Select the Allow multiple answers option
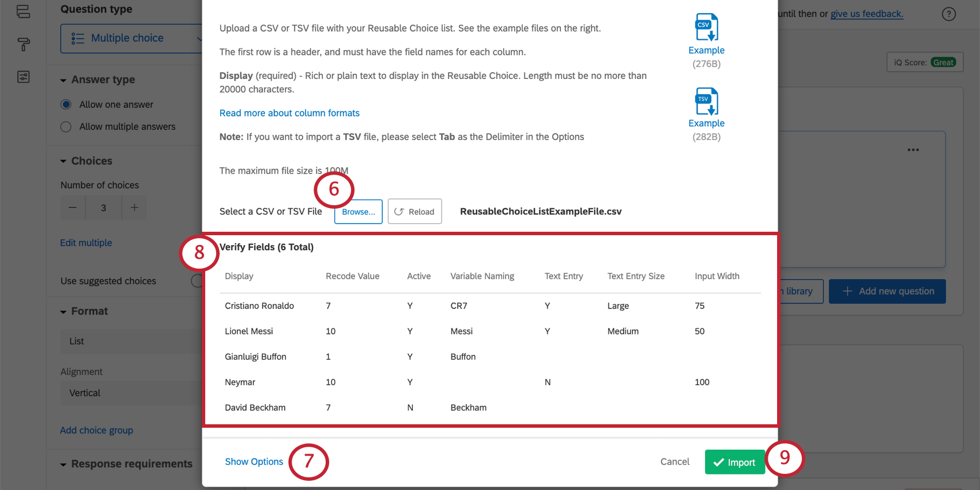The width and height of the screenshot is (980, 490). point(66,127)
